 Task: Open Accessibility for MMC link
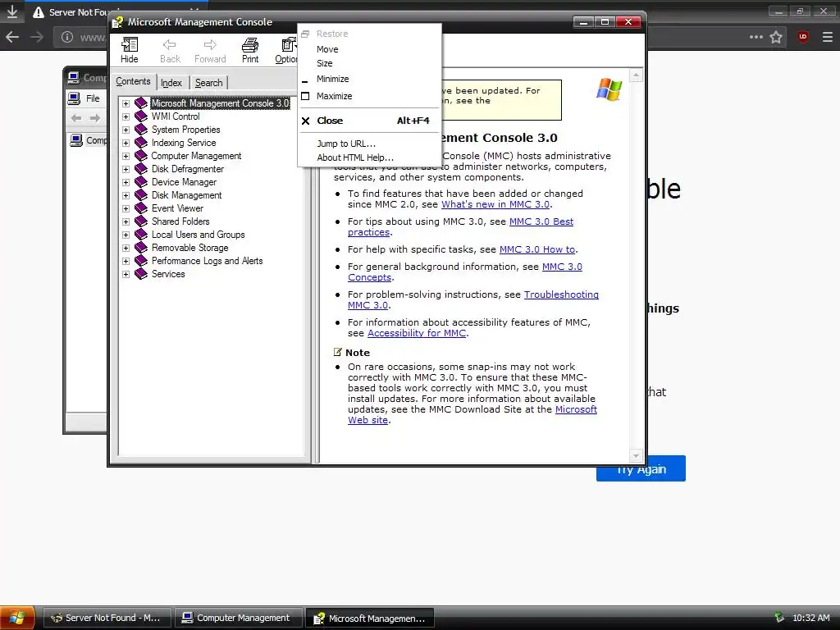click(416, 333)
